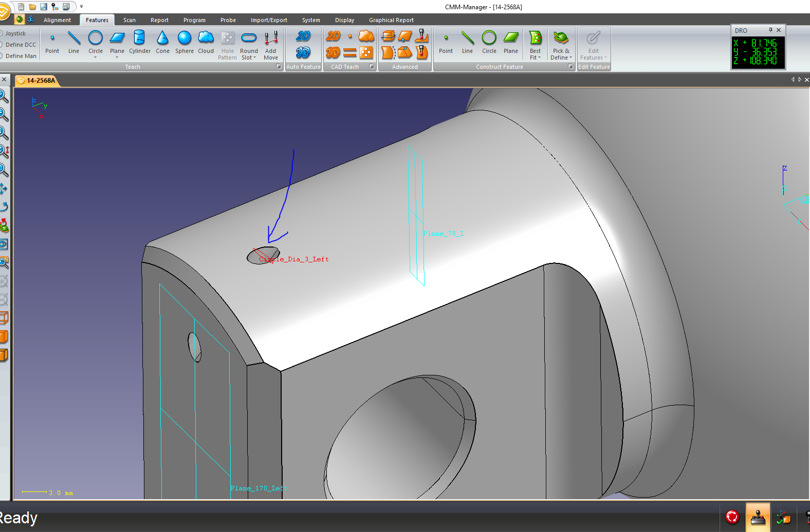The image size is (810, 532).
Task: Open the Best Fit dropdown arrow
Action: (539, 58)
